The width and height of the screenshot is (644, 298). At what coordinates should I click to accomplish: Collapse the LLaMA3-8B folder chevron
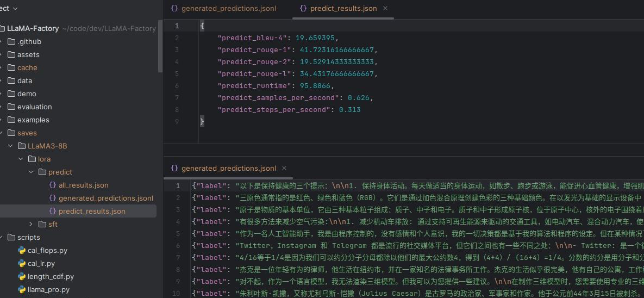(x=10, y=146)
